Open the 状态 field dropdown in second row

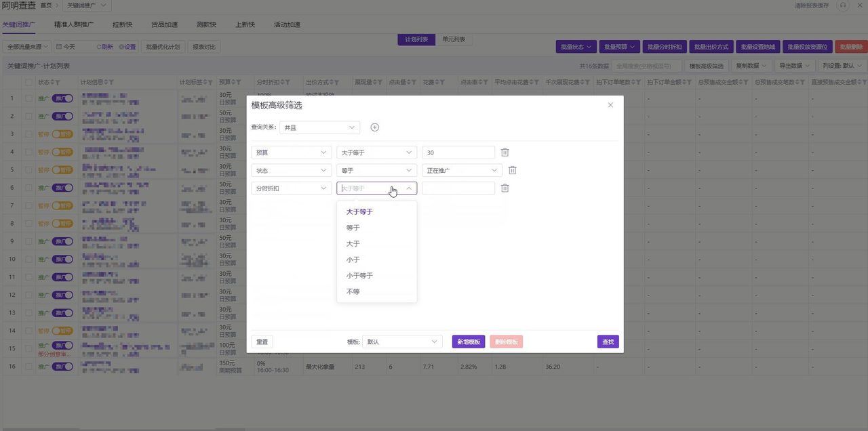(x=291, y=170)
